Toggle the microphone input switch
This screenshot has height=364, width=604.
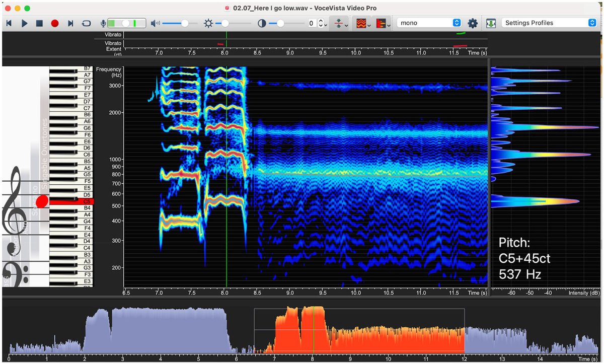pos(126,23)
